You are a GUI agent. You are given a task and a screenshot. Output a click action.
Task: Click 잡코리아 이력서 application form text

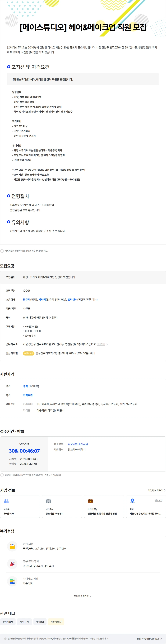coord(77,450)
